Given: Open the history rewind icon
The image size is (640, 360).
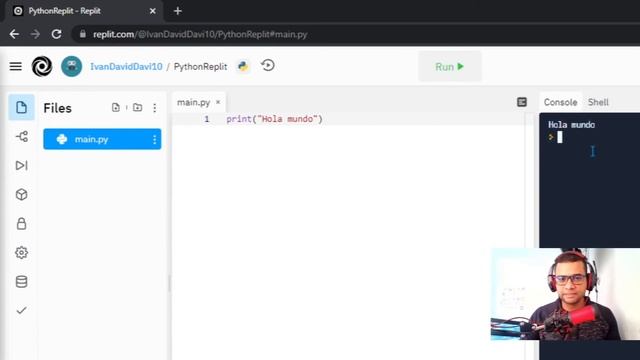Looking at the screenshot, I should coord(268,65).
